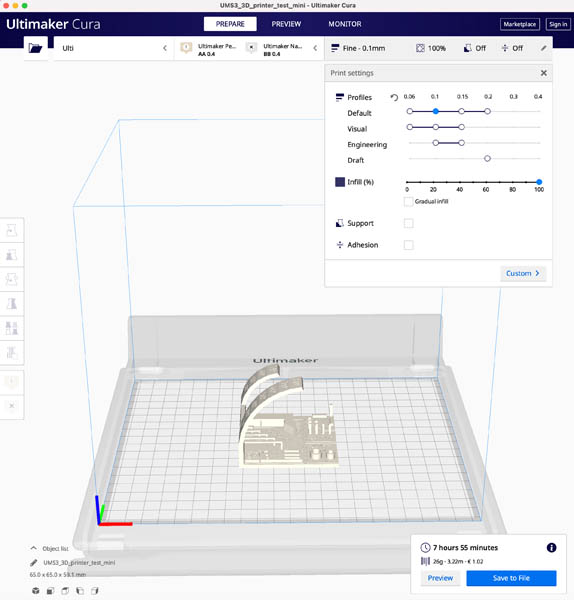Switch to 3D perspective view cube
Screen dimensions: 574x600
click(36, 591)
